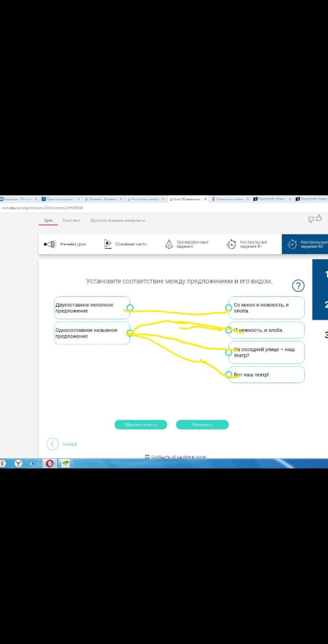This screenshot has width=328, height=644.
Task: Click task heading Установите соответствие между предложением
Action: point(179,281)
